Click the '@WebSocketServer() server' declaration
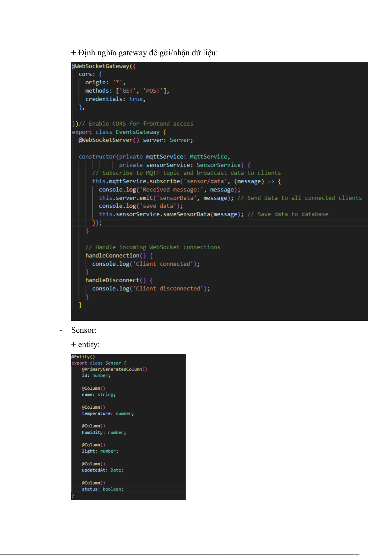392x555 pixels. pos(135,140)
